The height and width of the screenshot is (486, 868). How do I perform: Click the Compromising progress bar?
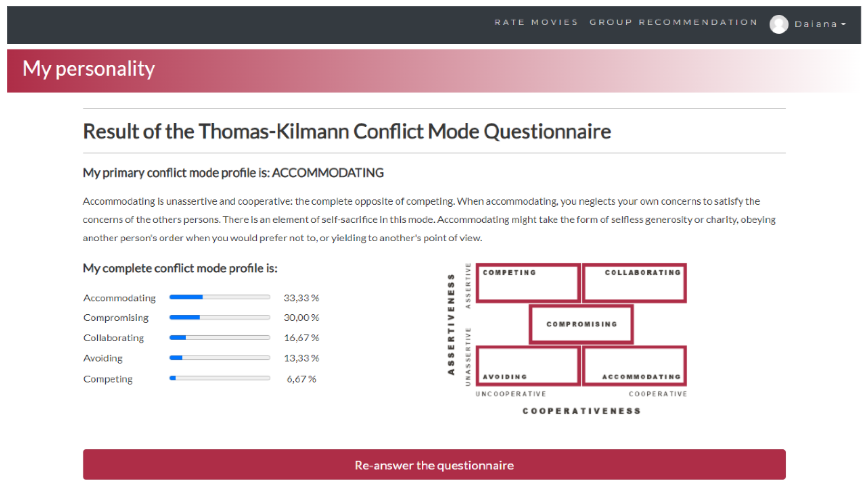220,317
